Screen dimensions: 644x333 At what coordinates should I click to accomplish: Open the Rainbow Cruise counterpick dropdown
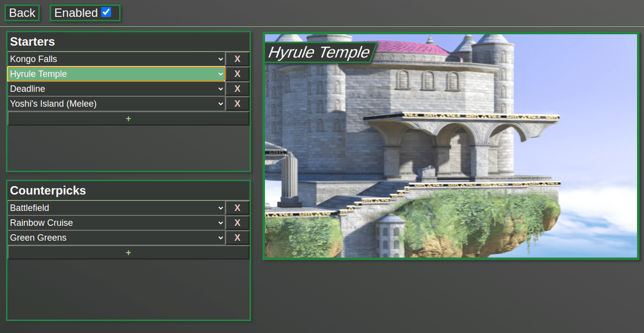pos(116,223)
